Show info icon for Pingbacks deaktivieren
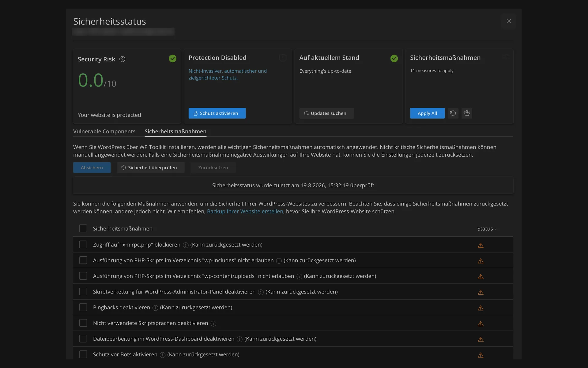Image resolution: width=588 pixels, height=368 pixels. tap(155, 308)
